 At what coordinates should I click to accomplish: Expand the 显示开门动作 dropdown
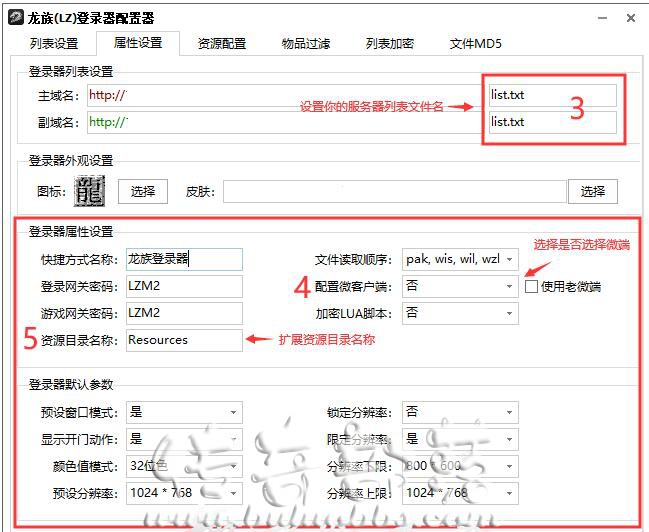[x=184, y=439]
